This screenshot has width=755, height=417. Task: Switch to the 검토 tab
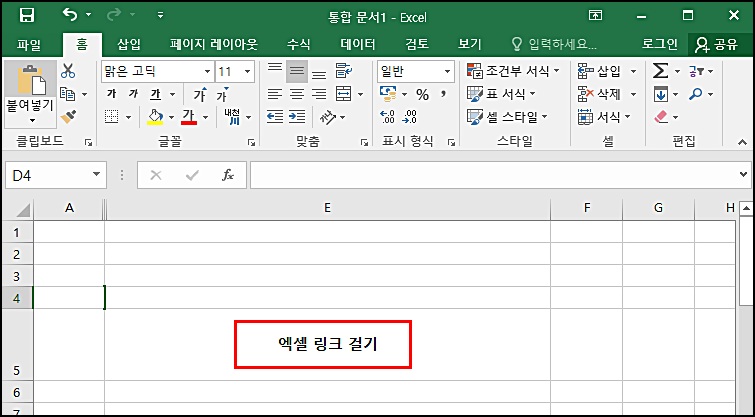[x=417, y=45]
